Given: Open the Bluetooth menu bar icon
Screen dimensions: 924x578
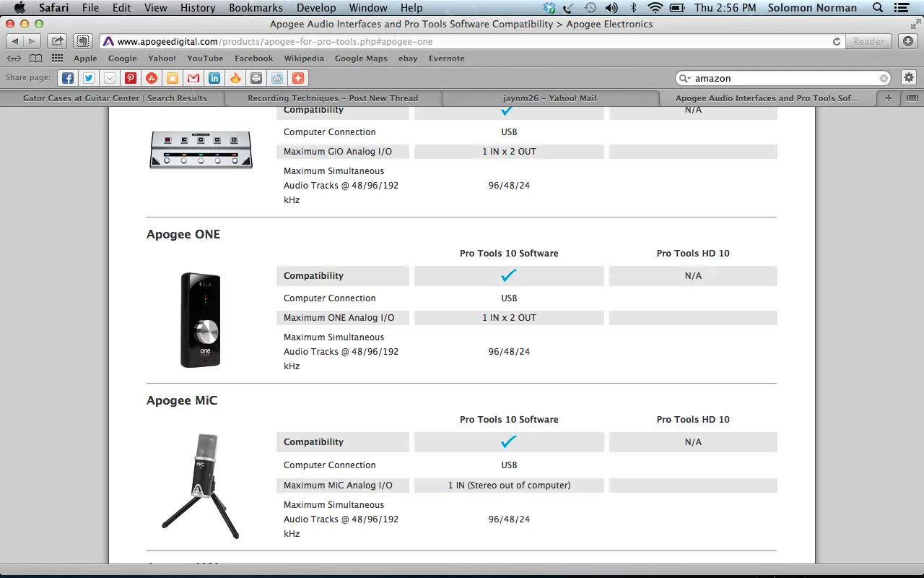Looking at the screenshot, I should pos(633,8).
